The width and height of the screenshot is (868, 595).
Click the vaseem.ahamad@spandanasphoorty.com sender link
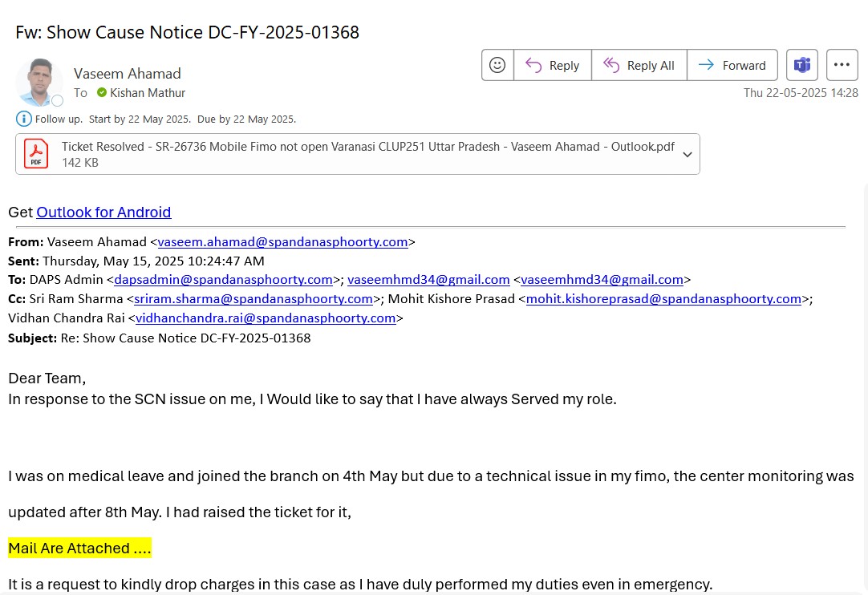(282, 242)
